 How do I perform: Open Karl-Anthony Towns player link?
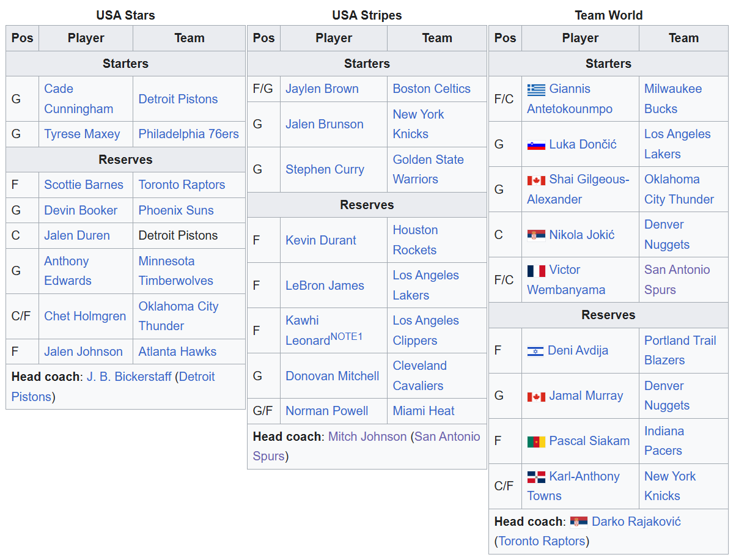tap(573, 486)
